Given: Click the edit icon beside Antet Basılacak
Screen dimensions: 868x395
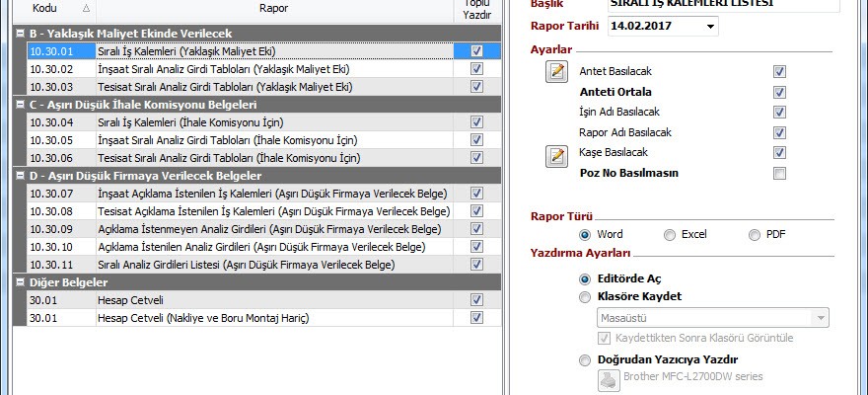Looking at the screenshot, I should 557,71.
